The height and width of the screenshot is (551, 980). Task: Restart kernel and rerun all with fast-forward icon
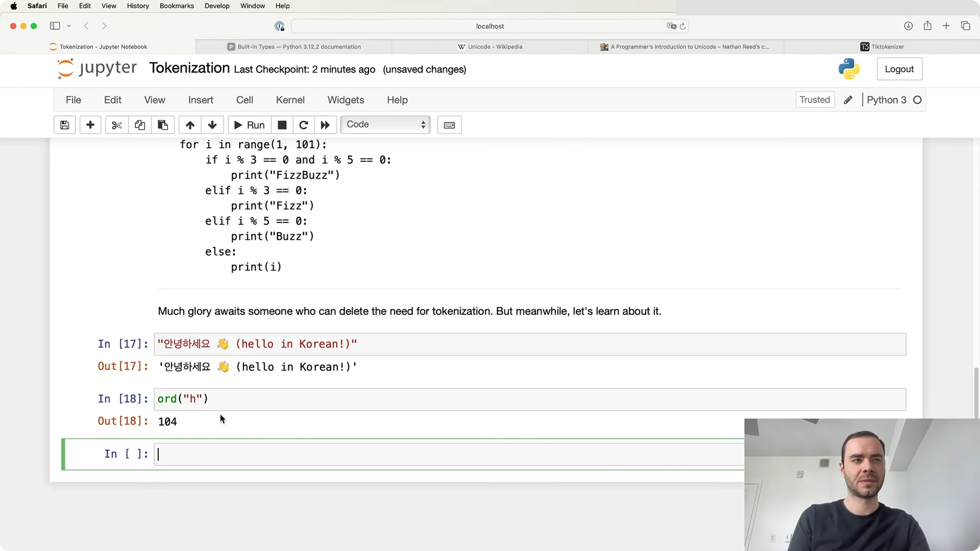coord(325,125)
